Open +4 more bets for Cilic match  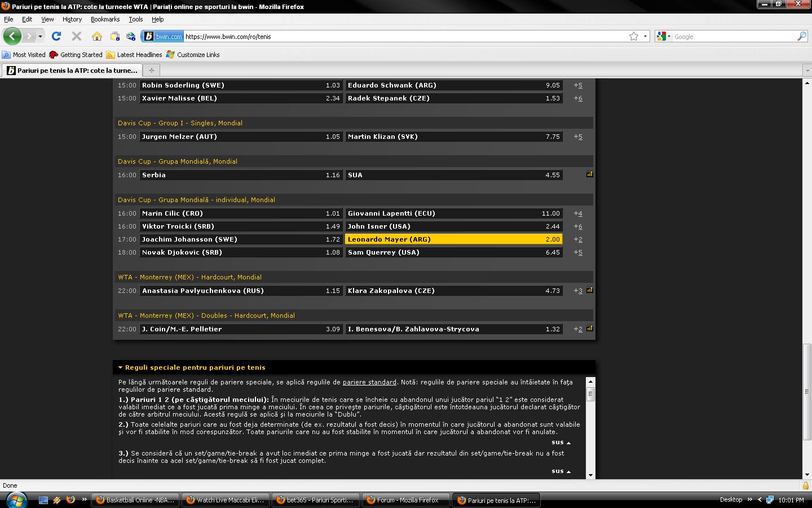[x=578, y=213]
